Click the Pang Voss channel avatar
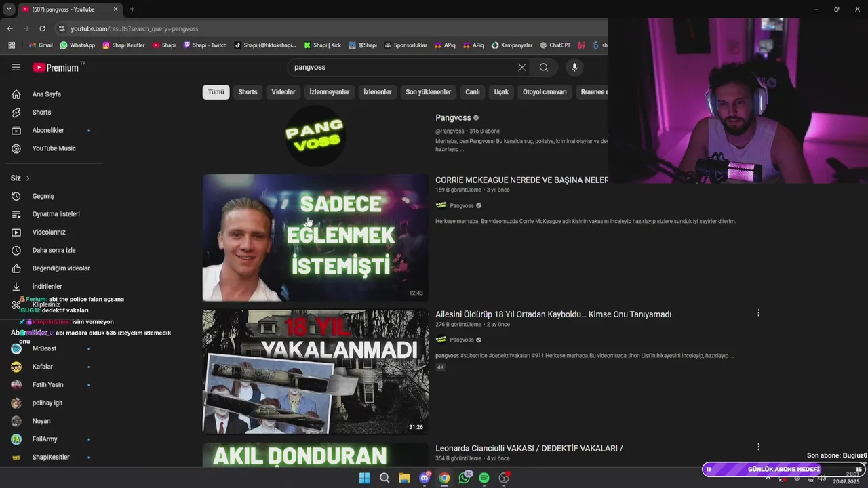This screenshot has width=868, height=488. [315, 136]
